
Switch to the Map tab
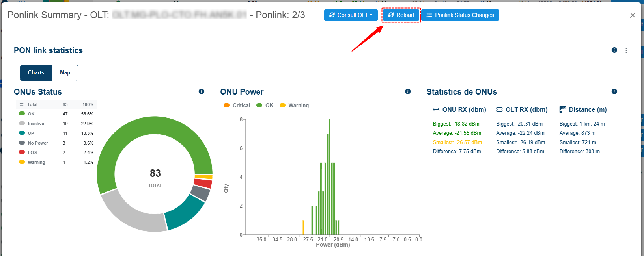coord(65,73)
